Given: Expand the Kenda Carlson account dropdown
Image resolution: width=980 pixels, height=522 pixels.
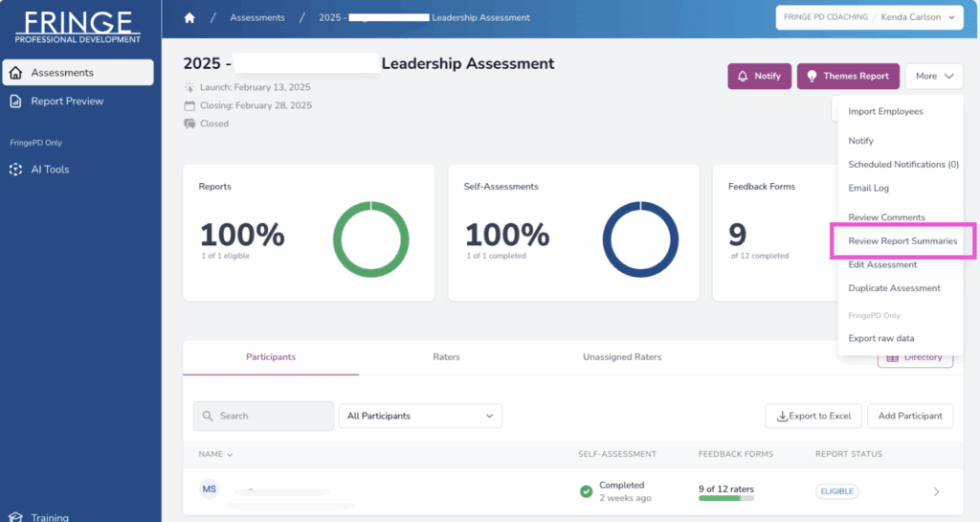Looking at the screenshot, I should (870, 17).
